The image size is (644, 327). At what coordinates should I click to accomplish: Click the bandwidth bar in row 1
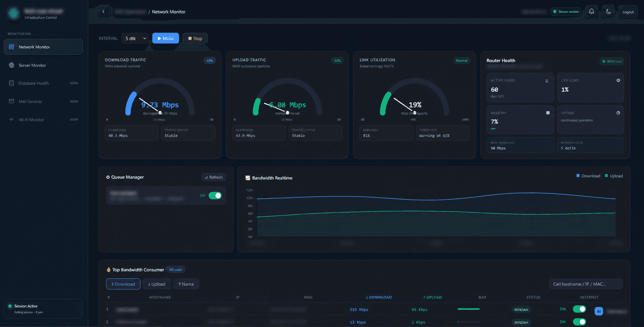469,309
